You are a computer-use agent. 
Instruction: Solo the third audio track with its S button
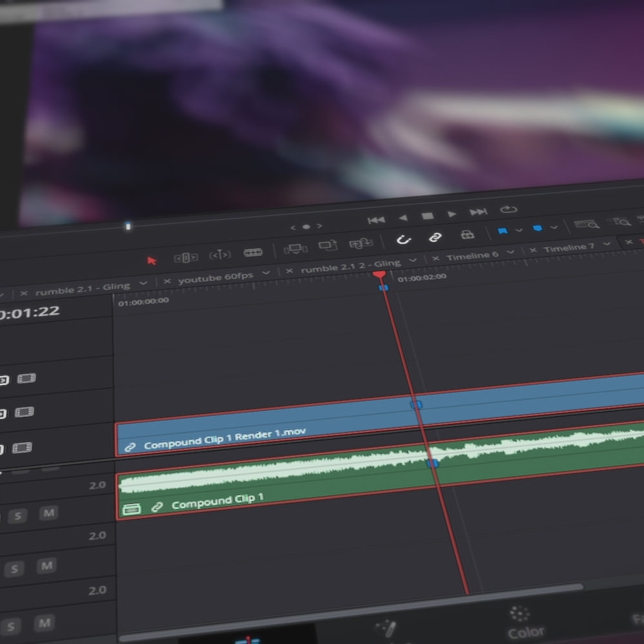coord(11,627)
